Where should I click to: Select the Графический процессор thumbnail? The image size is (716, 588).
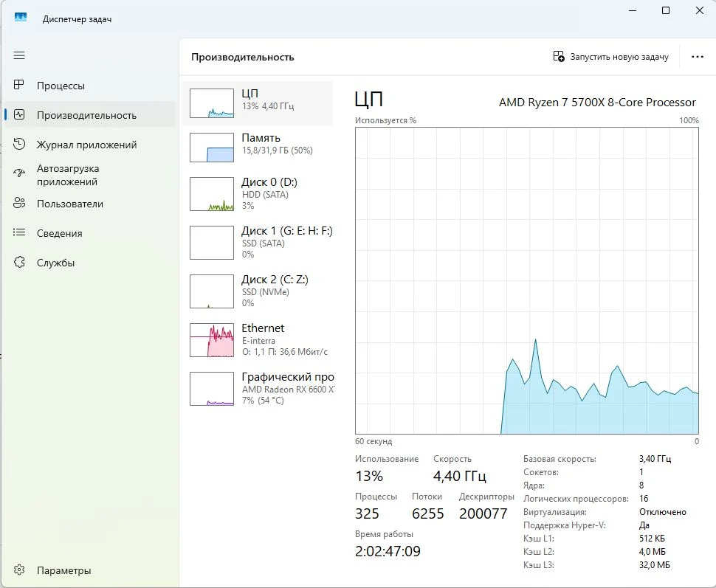click(211, 389)
